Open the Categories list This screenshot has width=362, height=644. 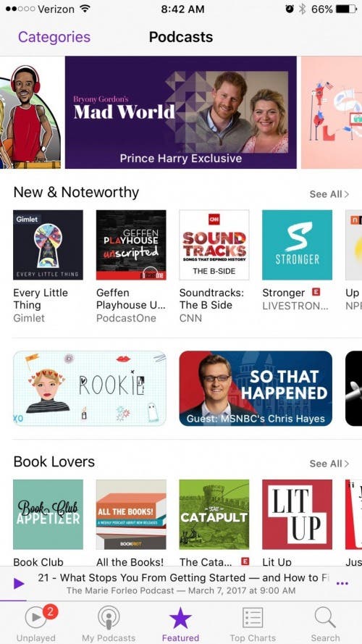point(54,37)
